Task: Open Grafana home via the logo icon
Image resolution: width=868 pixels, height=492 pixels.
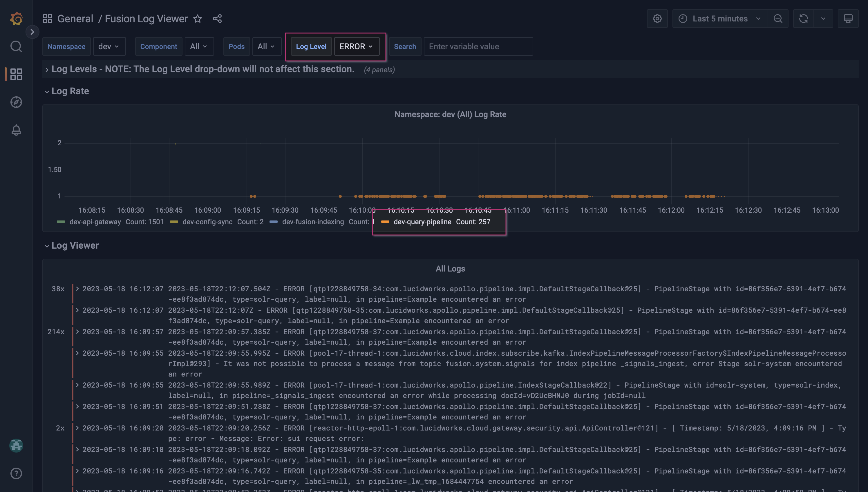Action: click(16, 18)
